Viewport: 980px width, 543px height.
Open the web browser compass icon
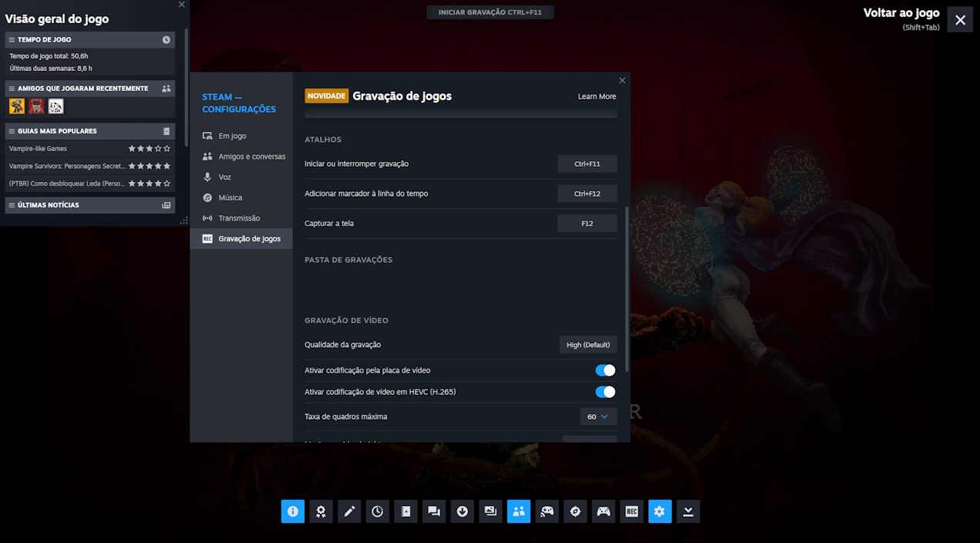pyautogui.click(x=575, y=511)
